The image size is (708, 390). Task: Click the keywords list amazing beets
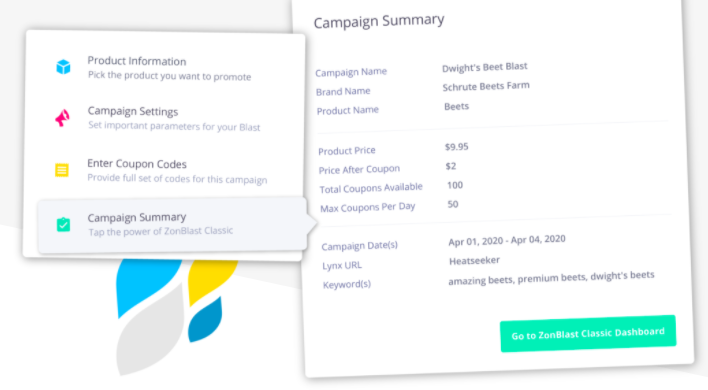pos(551,278)
